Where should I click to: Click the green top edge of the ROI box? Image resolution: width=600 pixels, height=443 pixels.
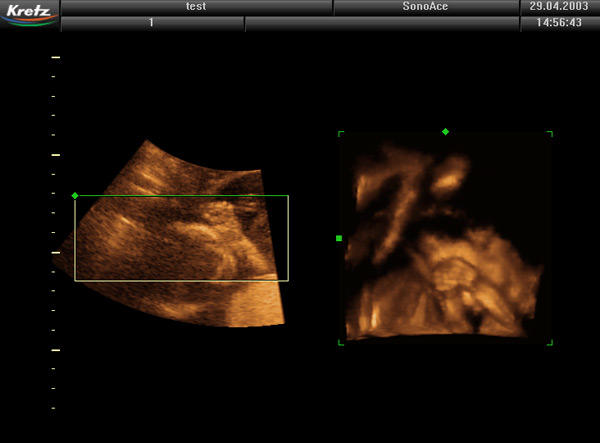pos(182,196)
